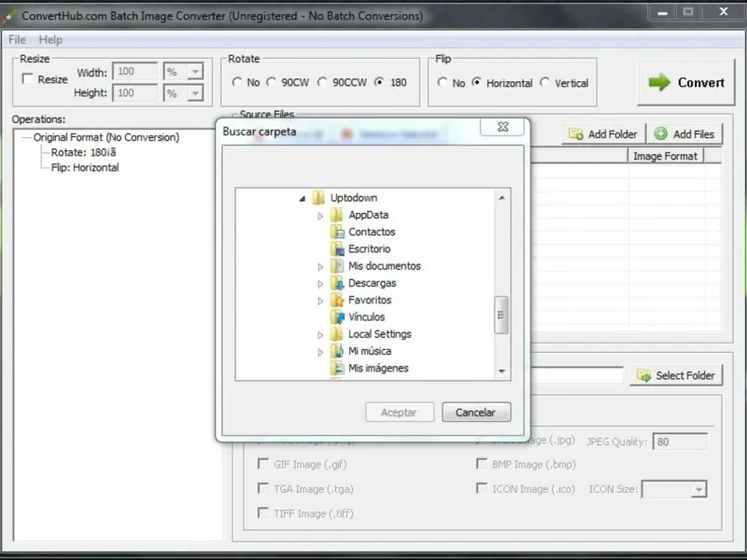Click the Add Files button
Image resolution: width=747 pixels, height=560 pixels.
pyautogui.click(x=684, y=134)
